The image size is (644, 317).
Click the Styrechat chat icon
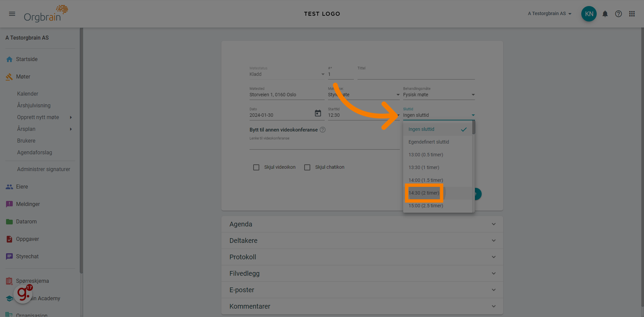click(9, 257)
